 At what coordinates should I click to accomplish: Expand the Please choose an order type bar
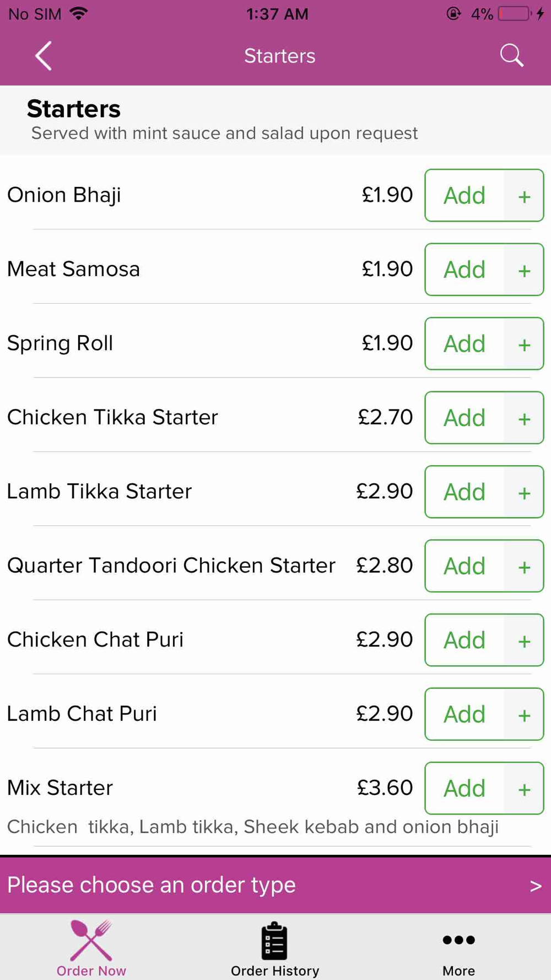click(x=275, y=885)
